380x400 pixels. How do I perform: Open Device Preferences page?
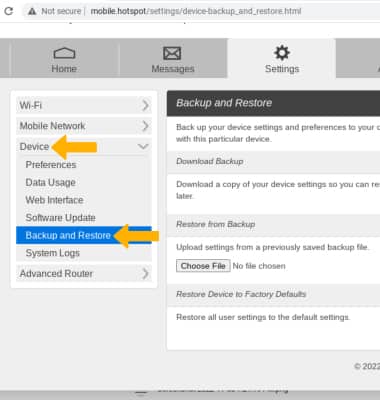click(x=51, y=165)
